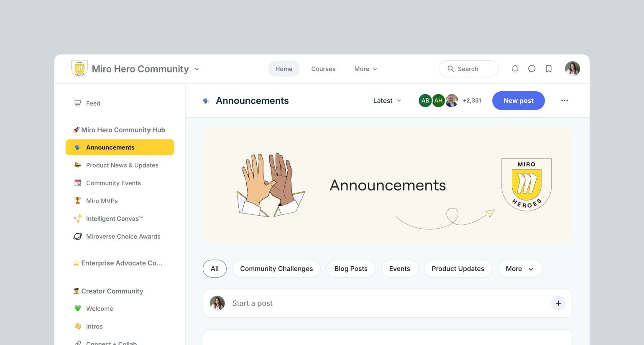This screenshot has height=345, width=644.
Task: Click the Miro Hero Community title
Action: coord(141,69)
